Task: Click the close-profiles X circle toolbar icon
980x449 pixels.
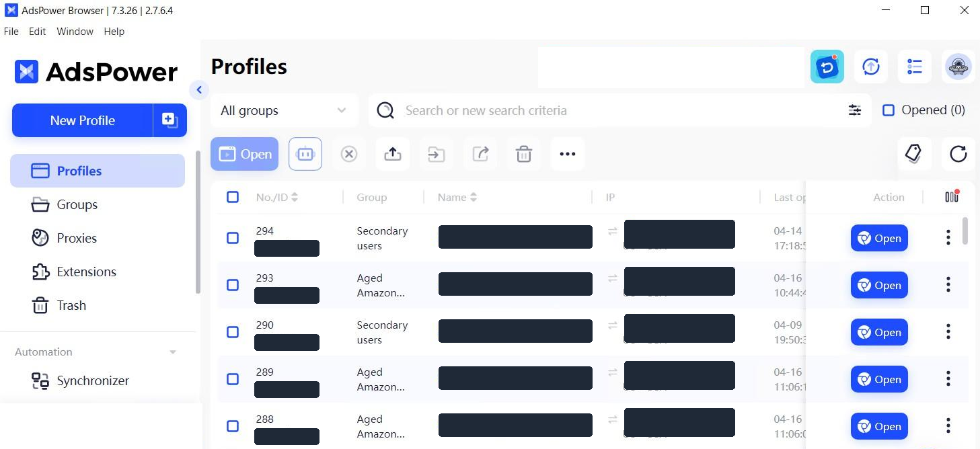Action: point(348,154)
